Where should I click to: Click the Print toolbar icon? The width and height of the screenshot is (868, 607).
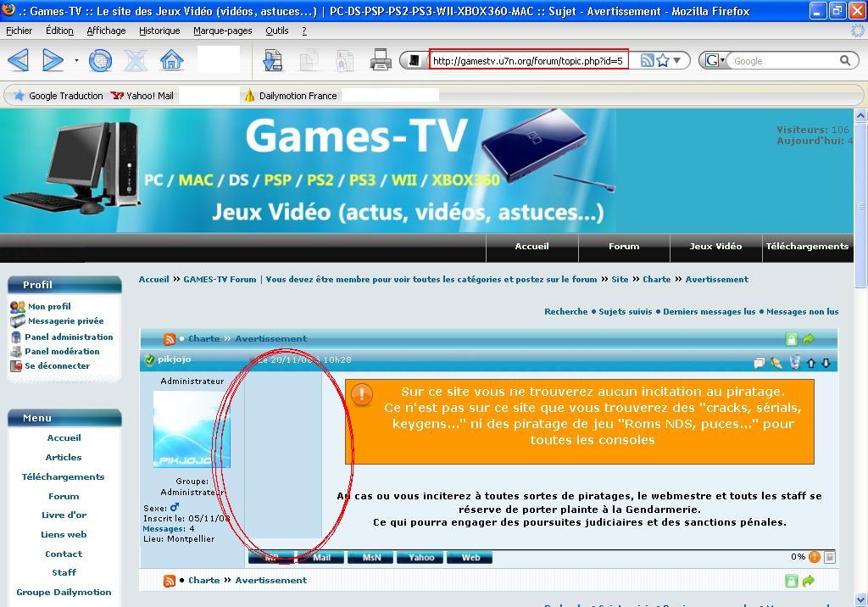point(381,60)
